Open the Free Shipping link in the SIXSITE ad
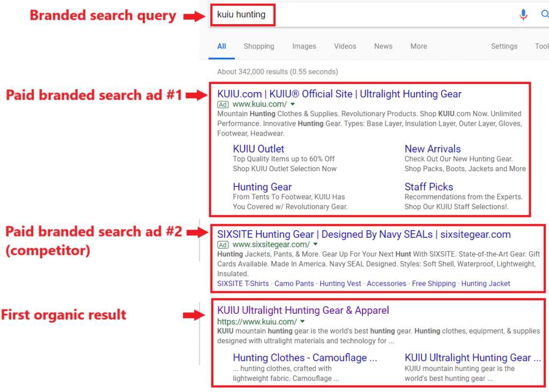 pyautogui.click(x=434, y=283)
